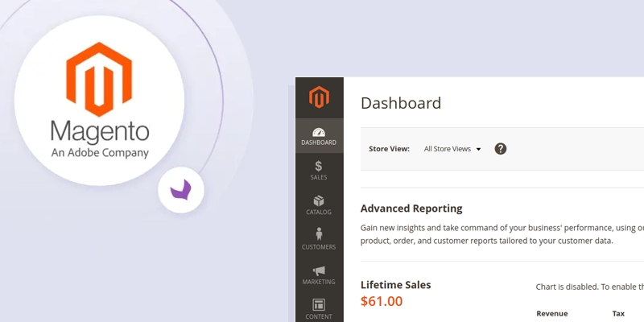
Task: Click the small purple badge icon
Action: pyautogui.click(x=181, y=190)
